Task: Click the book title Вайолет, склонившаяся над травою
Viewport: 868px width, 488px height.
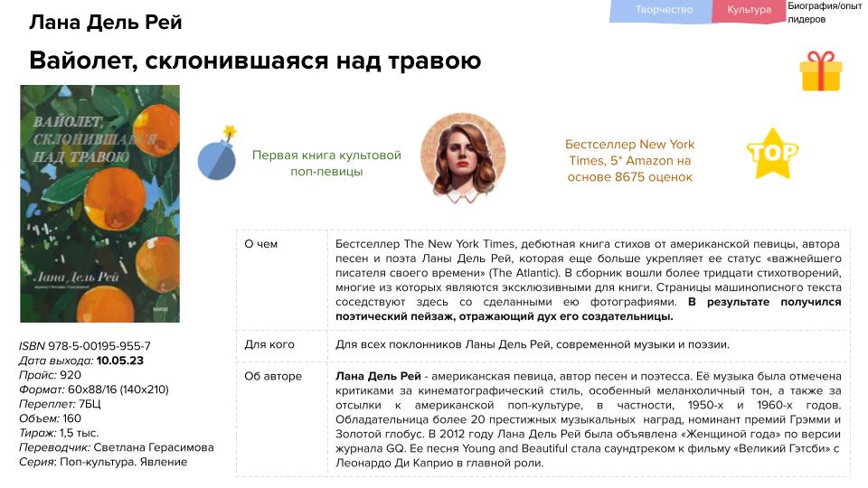Action: pos(255,61)
